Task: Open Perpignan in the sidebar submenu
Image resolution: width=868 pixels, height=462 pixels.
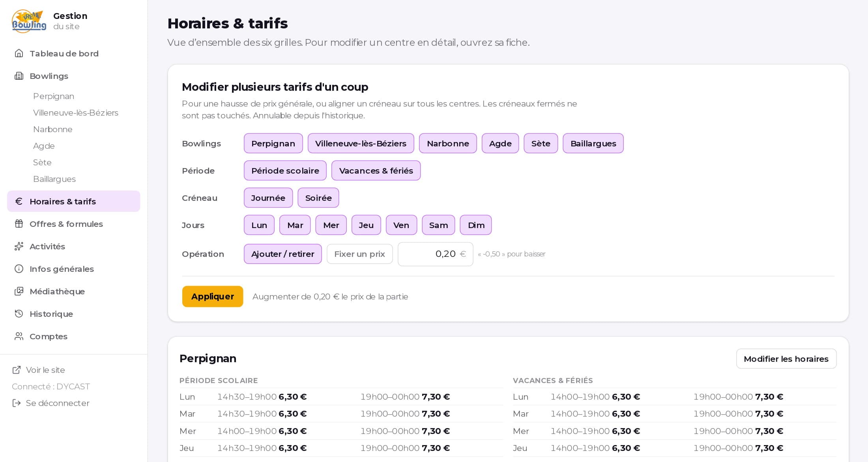Action: (54, 96)
